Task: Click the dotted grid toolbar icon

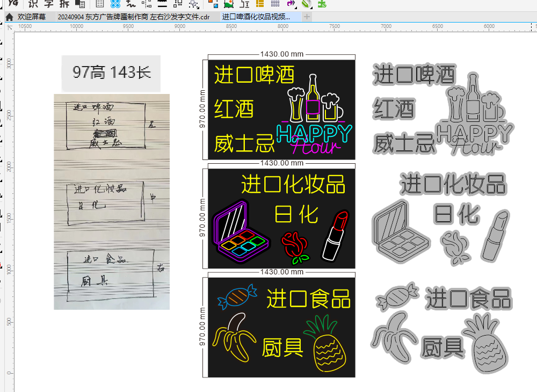Action: pos(275,4)
